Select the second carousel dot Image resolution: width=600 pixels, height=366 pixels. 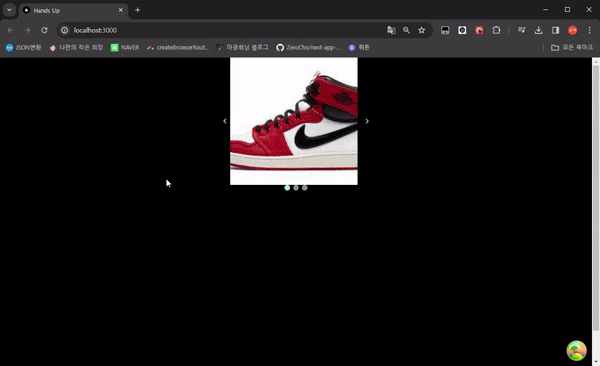[296, 188]
